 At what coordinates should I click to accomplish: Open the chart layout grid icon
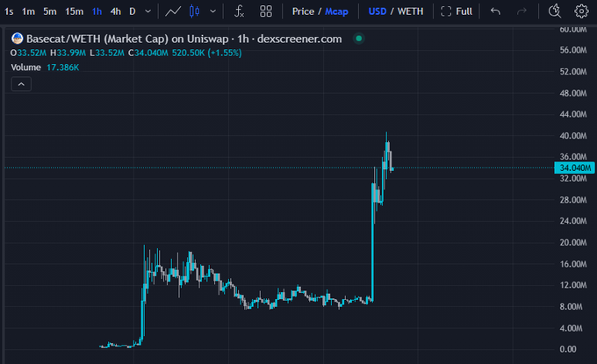coord(266,11)
